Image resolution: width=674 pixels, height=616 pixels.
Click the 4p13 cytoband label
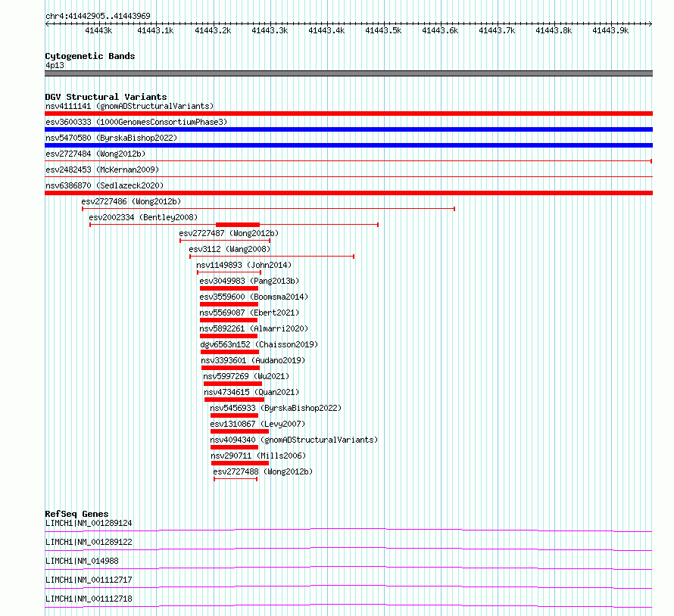[55, 65]
